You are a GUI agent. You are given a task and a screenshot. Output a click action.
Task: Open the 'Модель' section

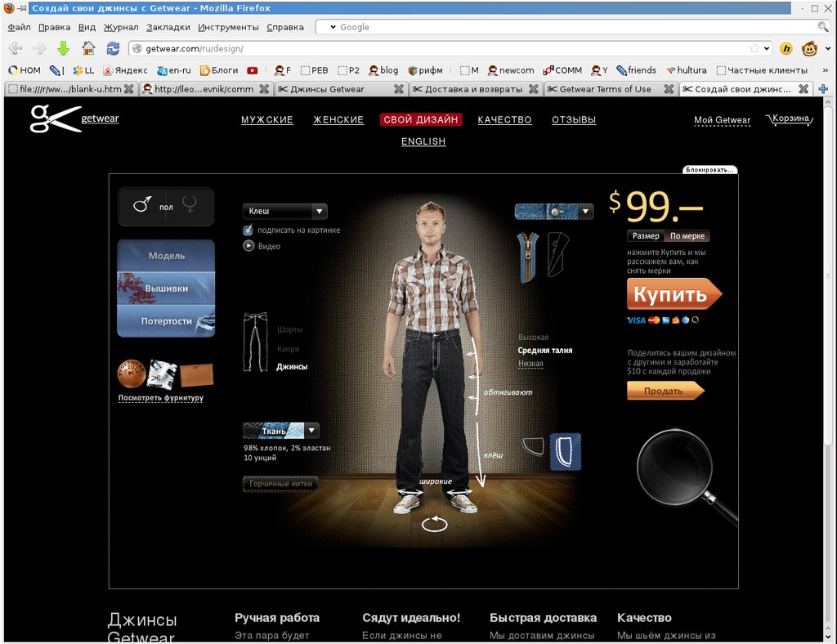coord(166,256)
